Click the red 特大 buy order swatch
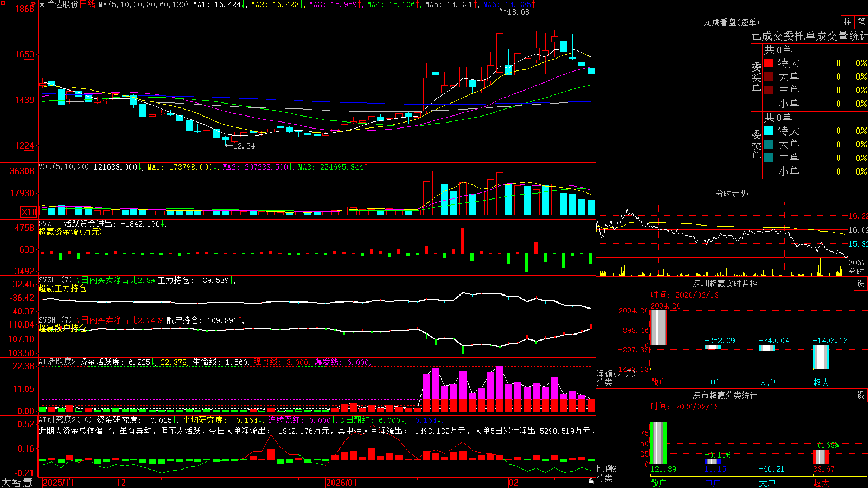868x488 pixels. point(768,63)
